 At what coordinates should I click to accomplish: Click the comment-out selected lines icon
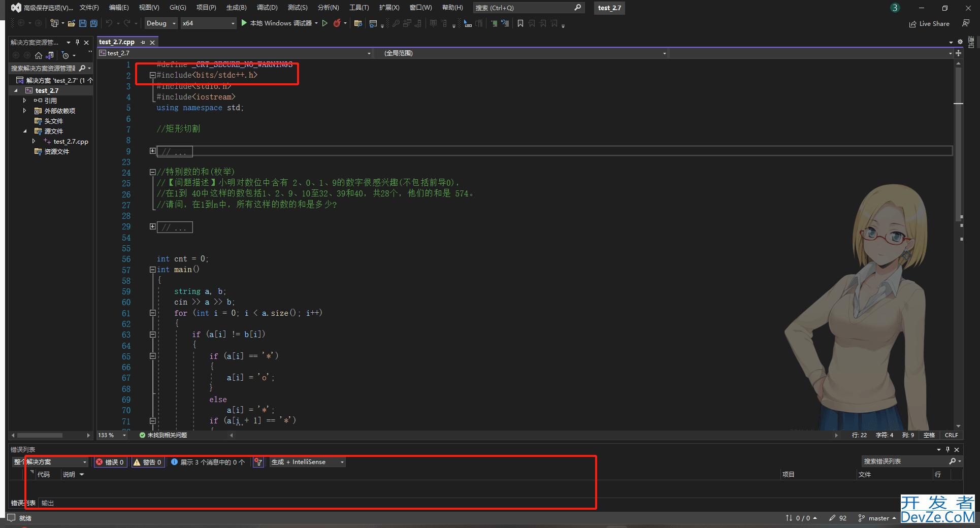[494, 23]
